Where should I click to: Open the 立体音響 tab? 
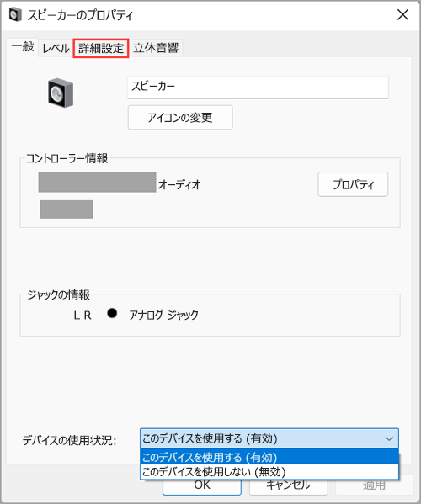[156, 48]
